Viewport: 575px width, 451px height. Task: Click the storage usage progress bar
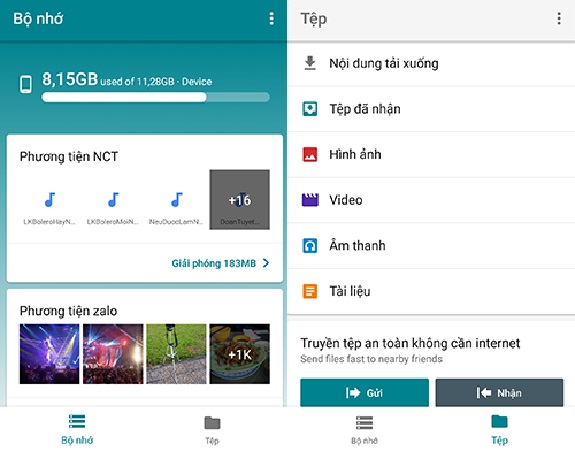pyautogui.click(x=156, y=97)
